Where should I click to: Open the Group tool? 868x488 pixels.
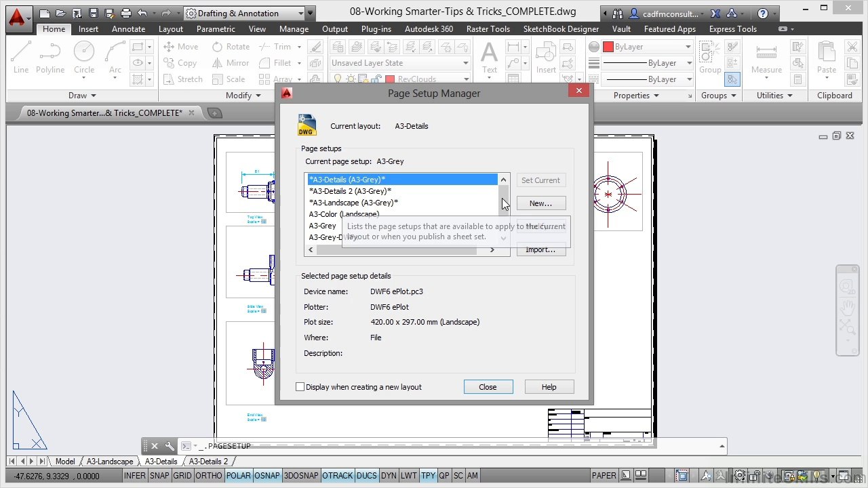(710, 57)
